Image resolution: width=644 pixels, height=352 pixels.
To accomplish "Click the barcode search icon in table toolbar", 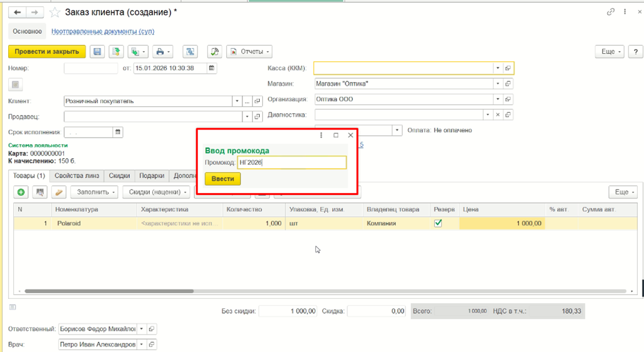I will coord(40,192).
